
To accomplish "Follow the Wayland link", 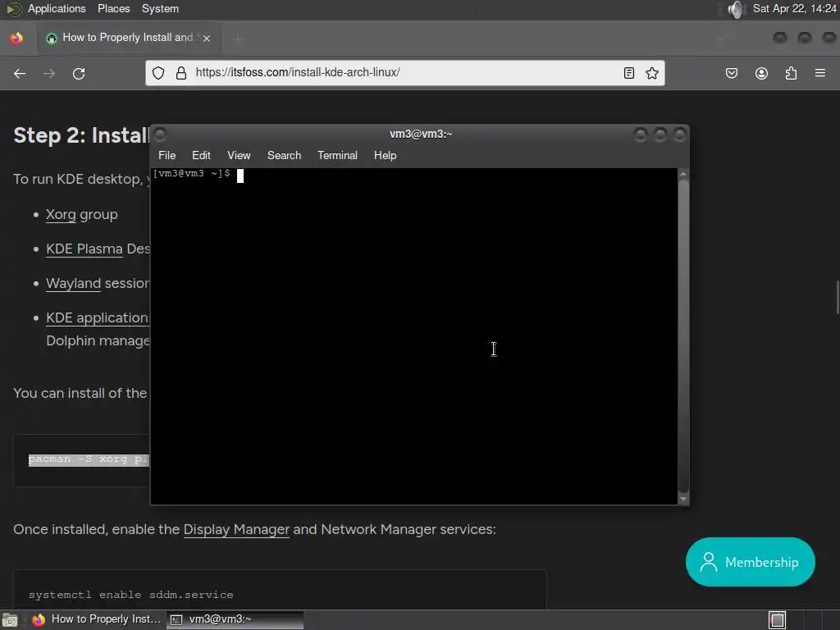I will click(73, 283).
